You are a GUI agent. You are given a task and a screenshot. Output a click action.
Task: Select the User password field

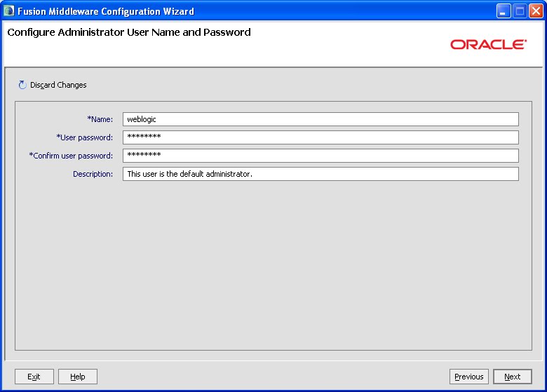[320, 137]
